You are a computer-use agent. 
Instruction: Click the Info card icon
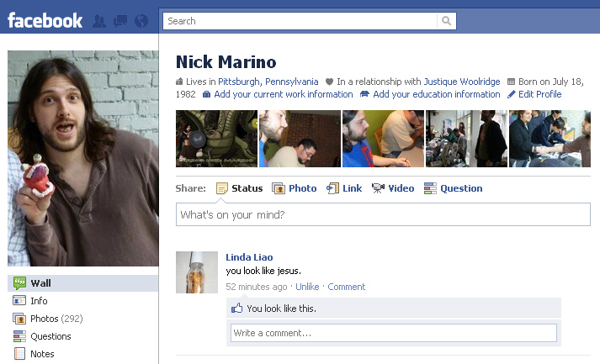[x=19, y=300]
